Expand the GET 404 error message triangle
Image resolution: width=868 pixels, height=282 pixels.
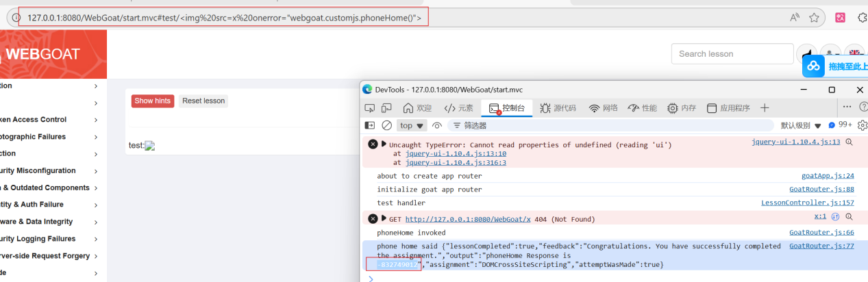point(384,218)
